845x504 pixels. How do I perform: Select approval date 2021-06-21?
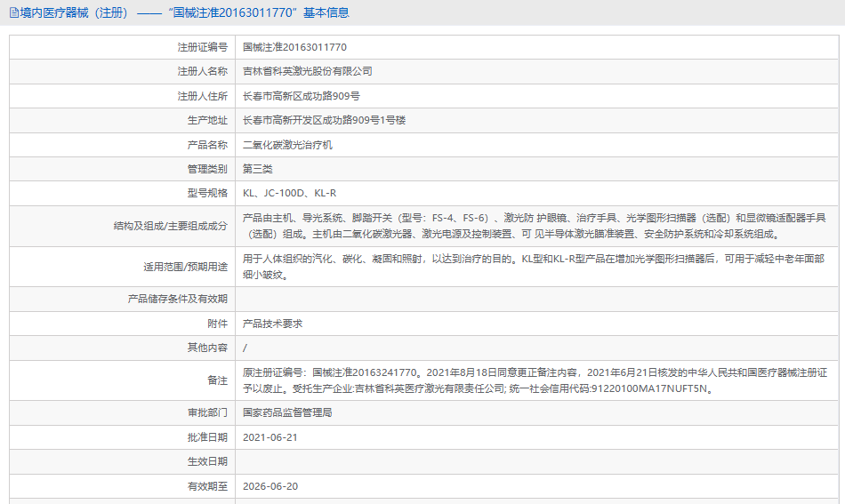pyautogui.click(x=270, y=437)
